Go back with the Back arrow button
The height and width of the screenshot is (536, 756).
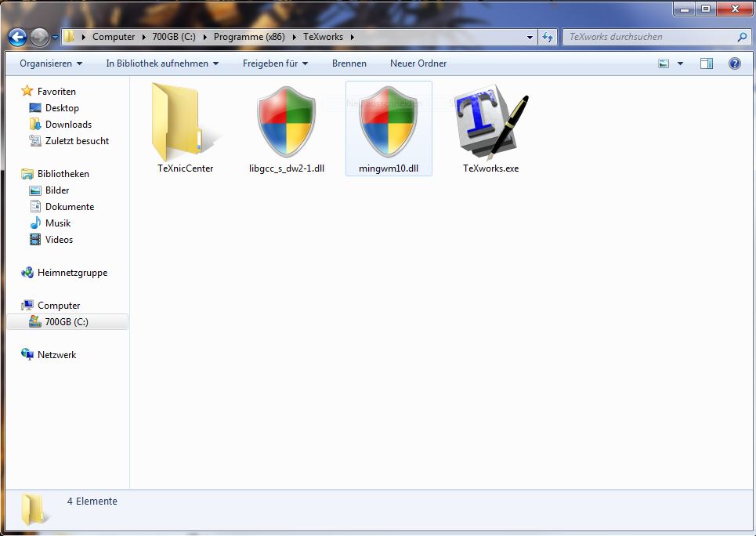[17, 37]
